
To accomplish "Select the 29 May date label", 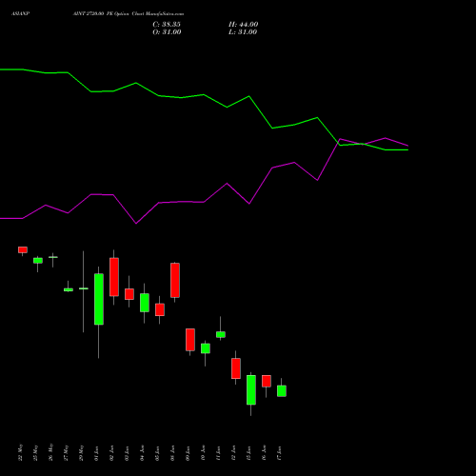I will pyautogui.click(x=81, y=452).
